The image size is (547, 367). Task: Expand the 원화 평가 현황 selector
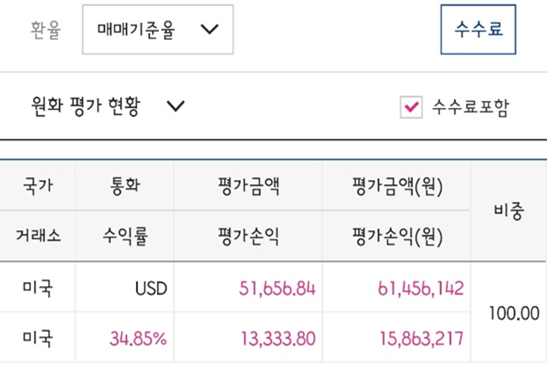[x=107, y=106]
